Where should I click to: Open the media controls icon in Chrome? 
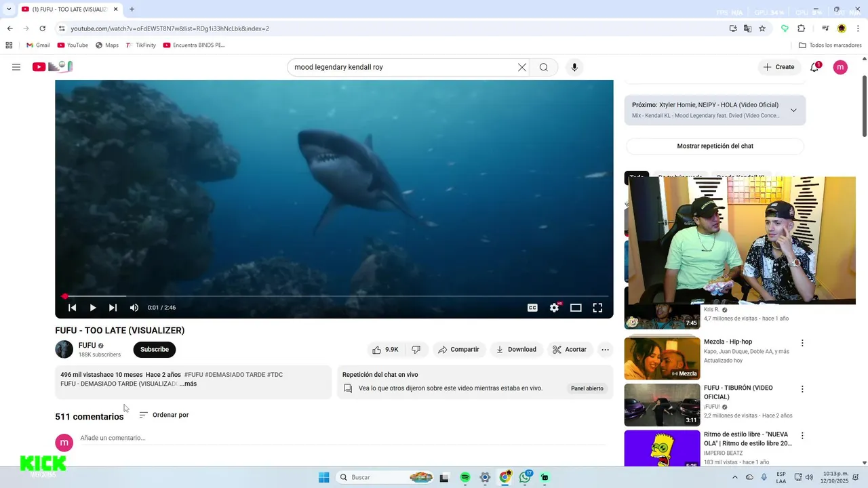click(825, 28)
